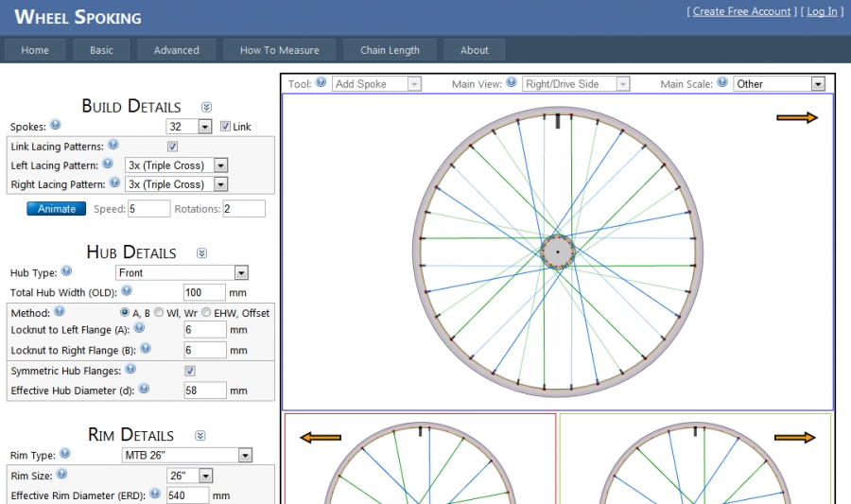Click the animation Speed input field

coord(149,209)
